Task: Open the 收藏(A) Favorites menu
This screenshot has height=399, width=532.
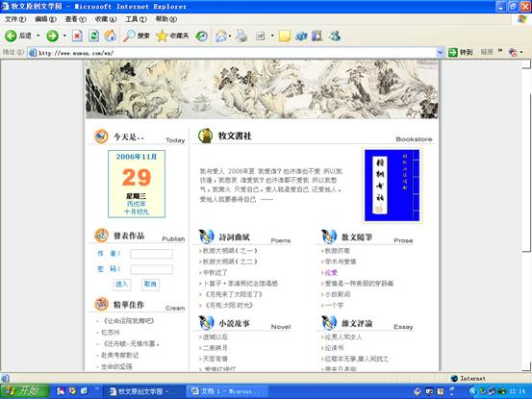Action: tap(106, 19)
